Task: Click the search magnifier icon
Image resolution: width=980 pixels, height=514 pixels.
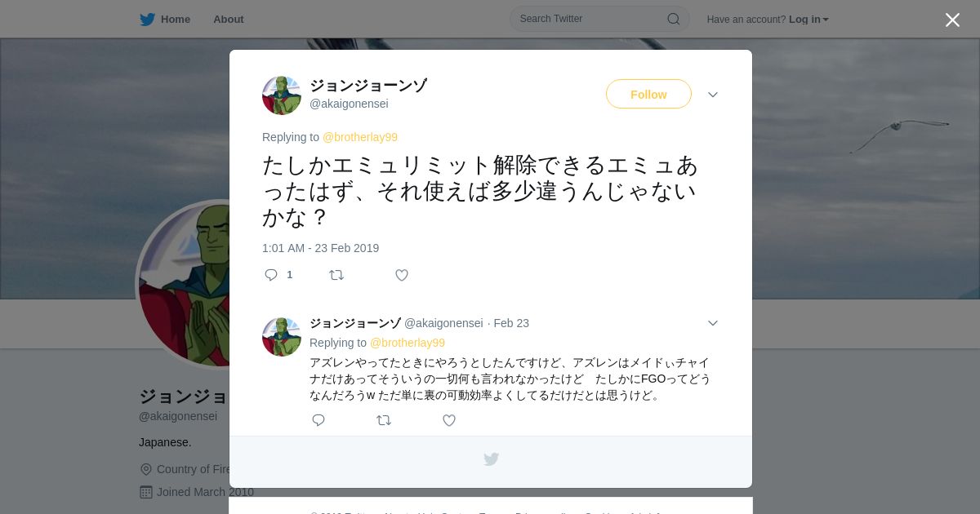Action: click(x=674, y=19)
